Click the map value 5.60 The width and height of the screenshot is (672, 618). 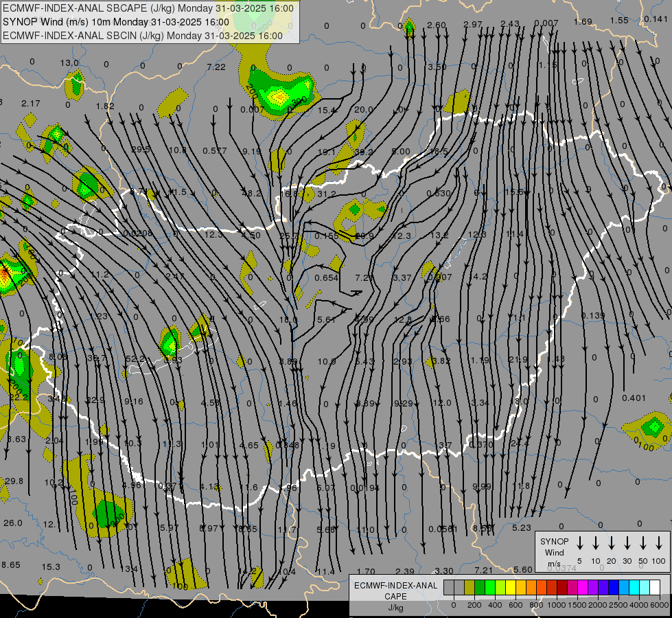click(x=523, y=569)
